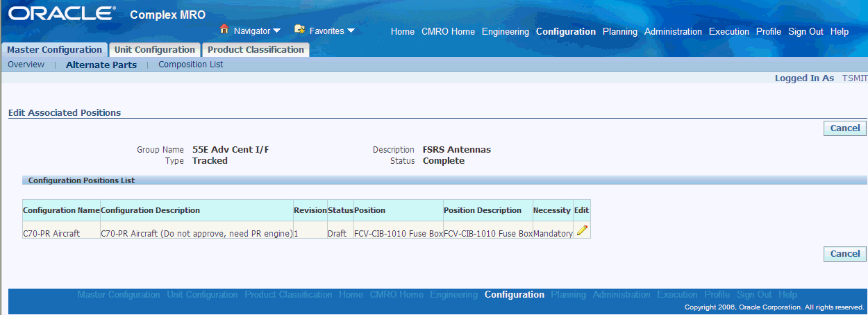Open CMRO Home from top navigation

(x=448, y=32)
